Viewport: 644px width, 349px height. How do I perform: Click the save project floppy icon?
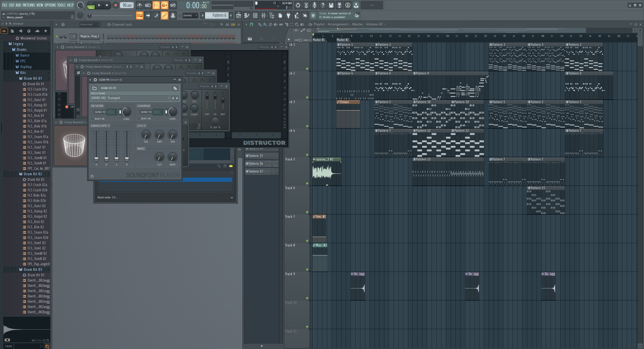tap(331, 5)
